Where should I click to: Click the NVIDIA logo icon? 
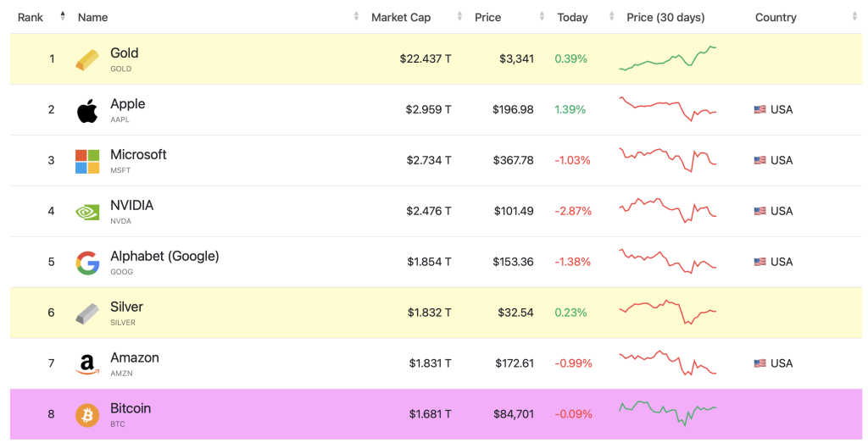(x=87, y=213)
